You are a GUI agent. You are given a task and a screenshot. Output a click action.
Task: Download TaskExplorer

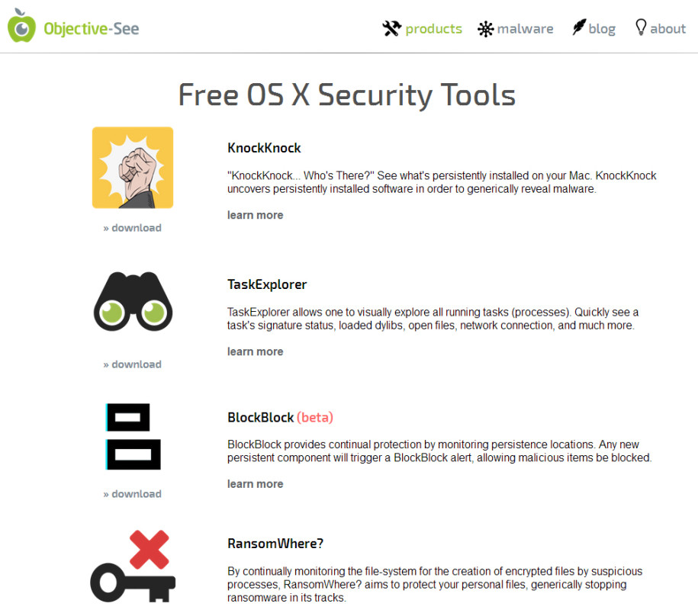(132, 364)
